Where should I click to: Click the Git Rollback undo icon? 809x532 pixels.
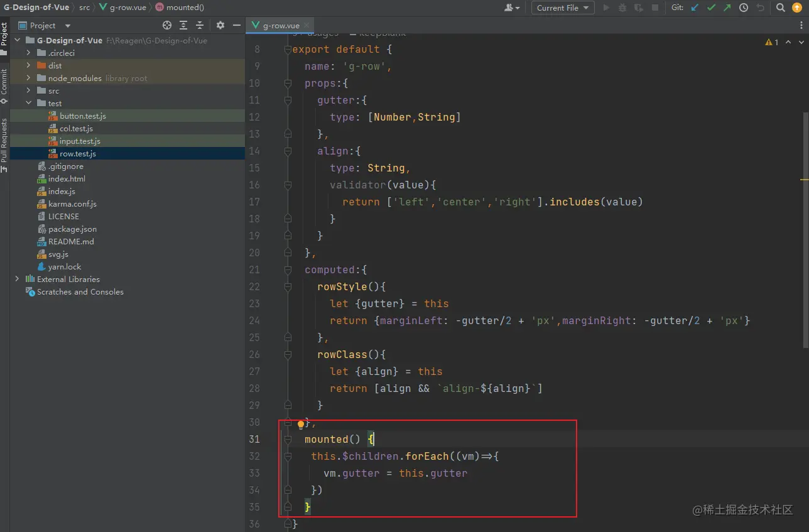point(760,8)
